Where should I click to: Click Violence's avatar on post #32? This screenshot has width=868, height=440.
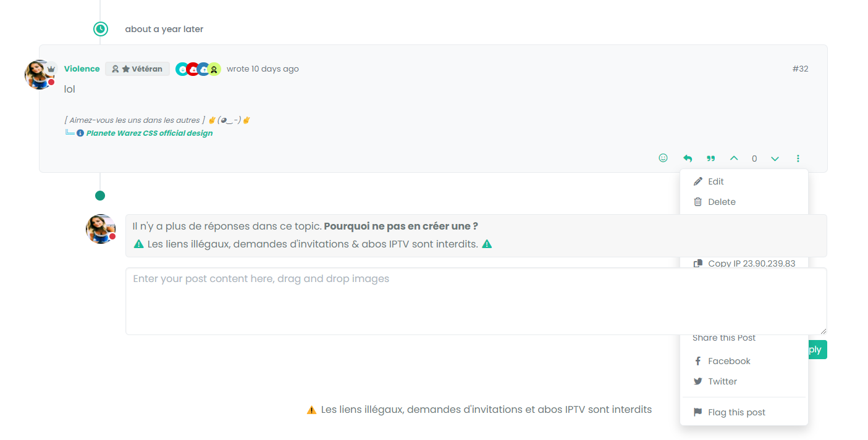click(40, 75)
